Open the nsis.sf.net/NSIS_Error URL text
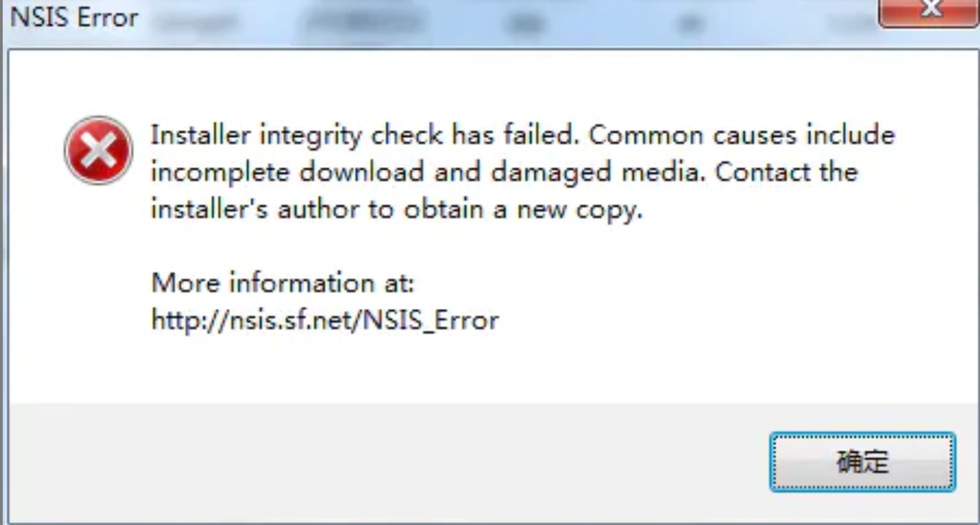Screen dimensions: 980x525 [325, 320]
